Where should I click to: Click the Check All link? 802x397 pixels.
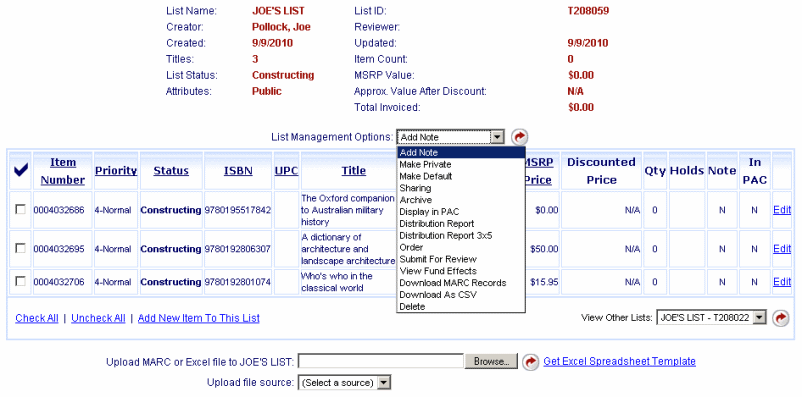[x=37, y=318]
